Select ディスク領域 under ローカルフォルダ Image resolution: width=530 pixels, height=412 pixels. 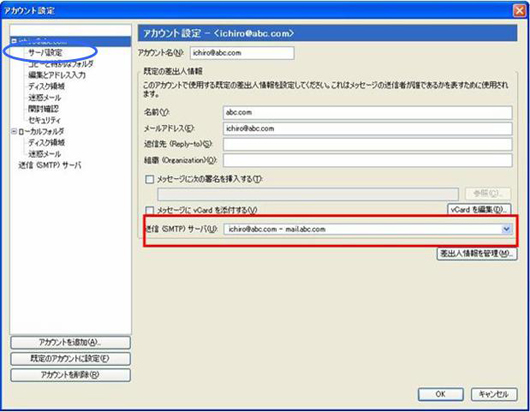[46, 142]
